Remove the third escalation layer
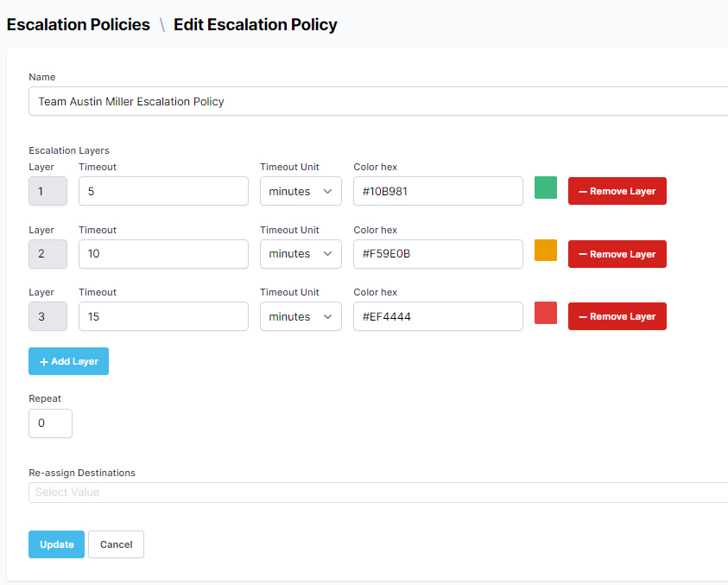Screen dimensions: 728x585 click(617, 316)
